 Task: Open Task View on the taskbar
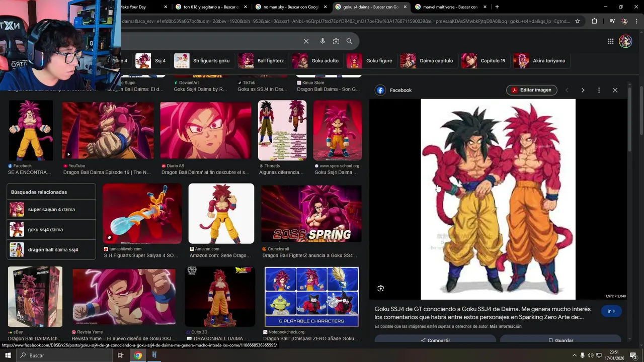121,355
